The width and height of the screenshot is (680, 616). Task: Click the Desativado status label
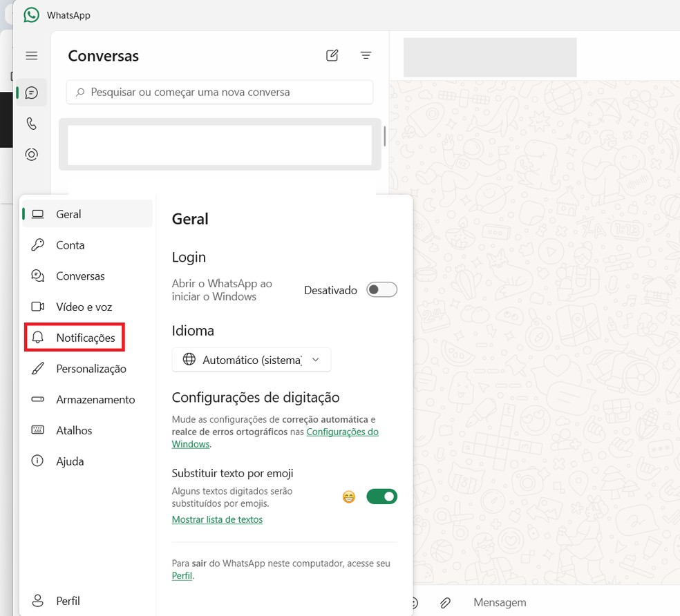pos(330,290)
